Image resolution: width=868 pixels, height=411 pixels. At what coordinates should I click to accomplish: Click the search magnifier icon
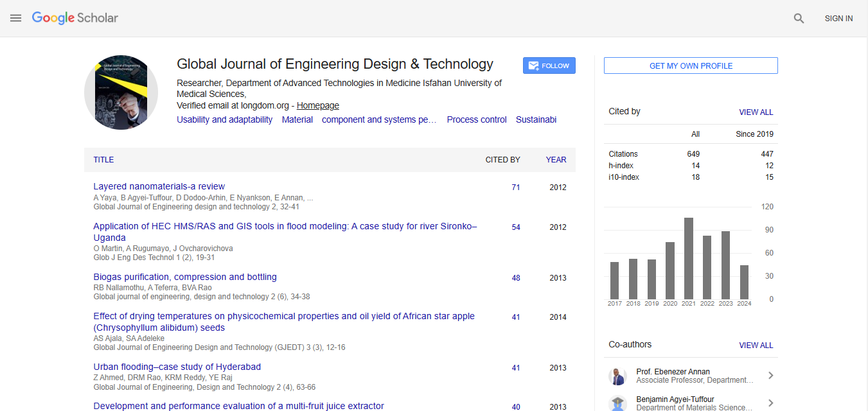pyautogui.click(x=799, y=19)
